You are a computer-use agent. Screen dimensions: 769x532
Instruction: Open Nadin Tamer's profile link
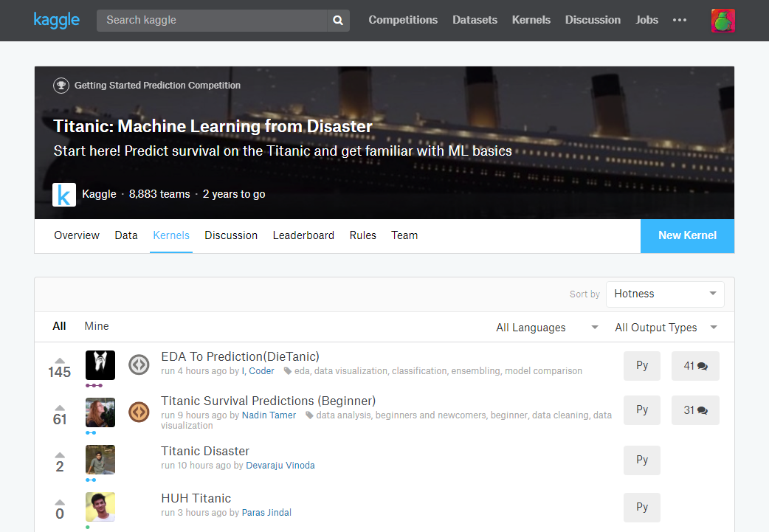tap(268, 415)
